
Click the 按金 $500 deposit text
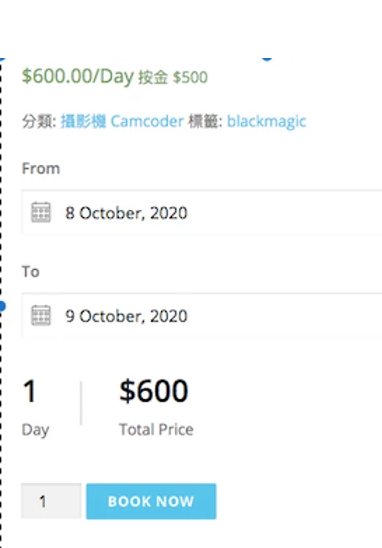(173, 77)
